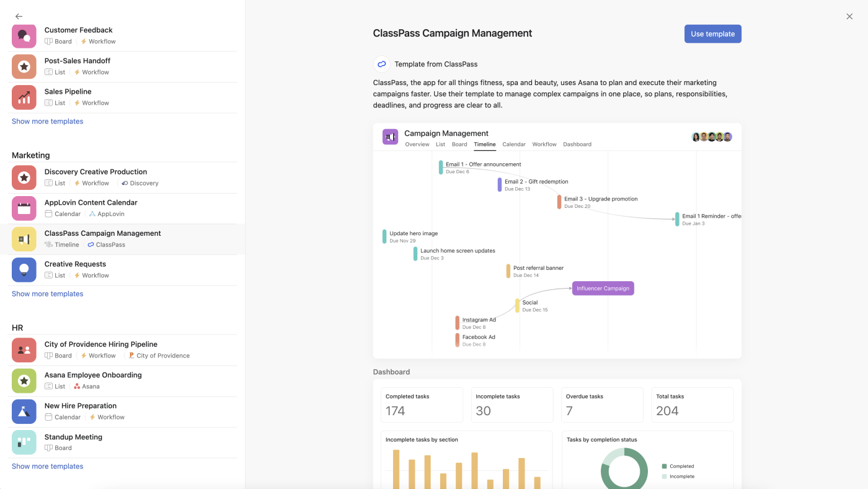The height and width of the screenshot is (489, 868).
Task: Show more templates under the Sales section
Action: tap(48, 122)
